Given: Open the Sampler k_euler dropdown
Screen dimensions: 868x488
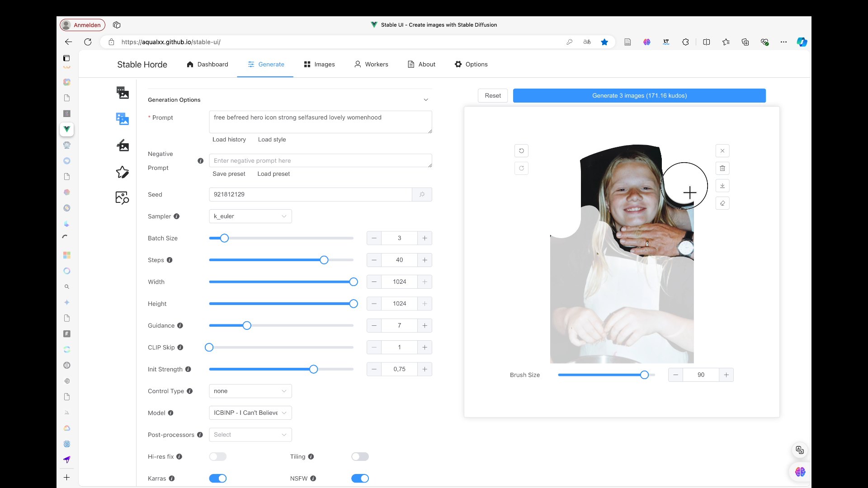Looking at the screenshot, I should [x=250, y=216].
